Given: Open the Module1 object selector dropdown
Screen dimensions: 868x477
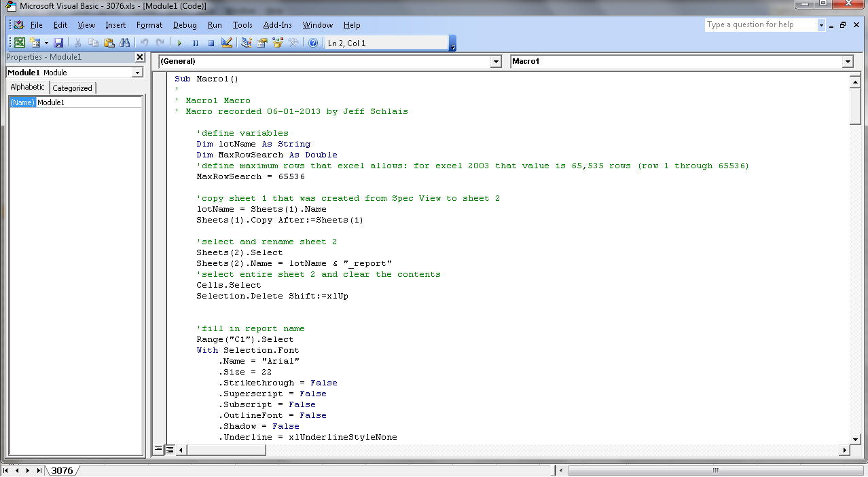Looking at the screenshot, I should tap(137, 73).
